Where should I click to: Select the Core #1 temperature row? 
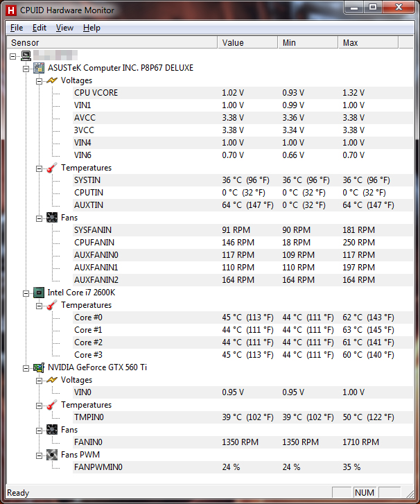point(243,330)
